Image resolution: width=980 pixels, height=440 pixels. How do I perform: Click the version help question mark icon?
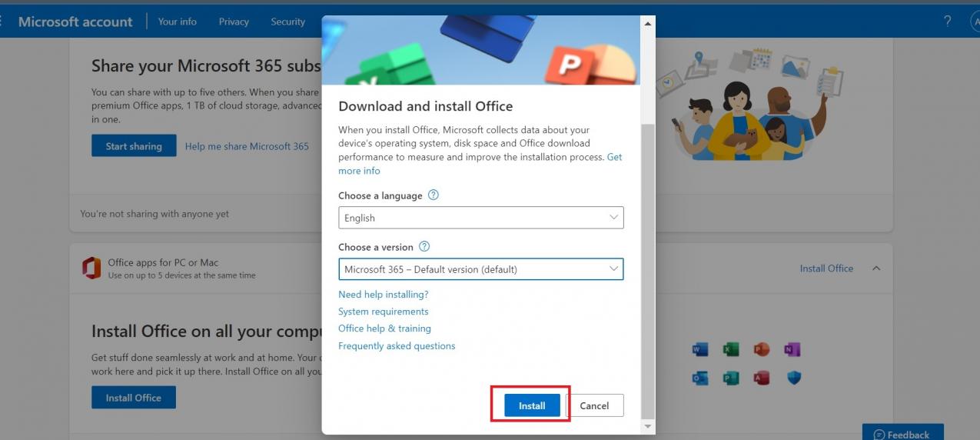tap(424, 247)
